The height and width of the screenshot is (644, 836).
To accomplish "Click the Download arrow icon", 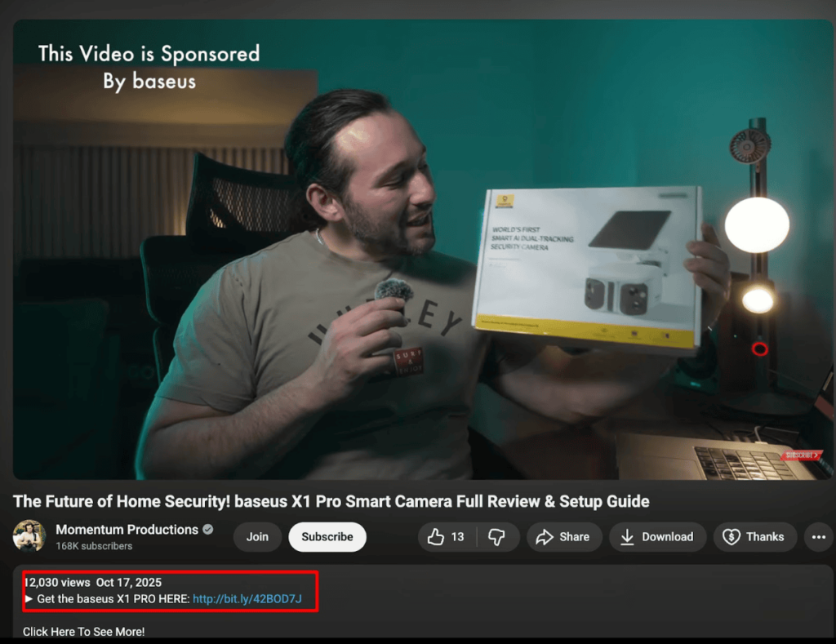I will coord(627,537).
